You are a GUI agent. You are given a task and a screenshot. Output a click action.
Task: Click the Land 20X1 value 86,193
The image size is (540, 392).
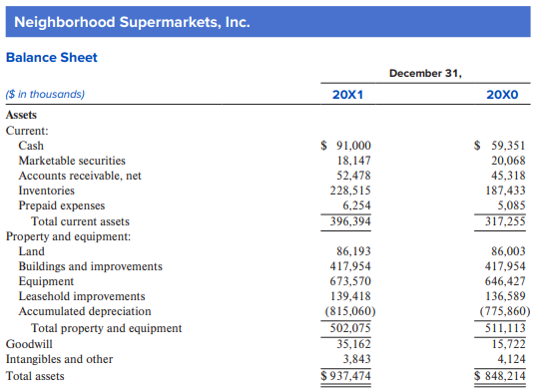353,251
